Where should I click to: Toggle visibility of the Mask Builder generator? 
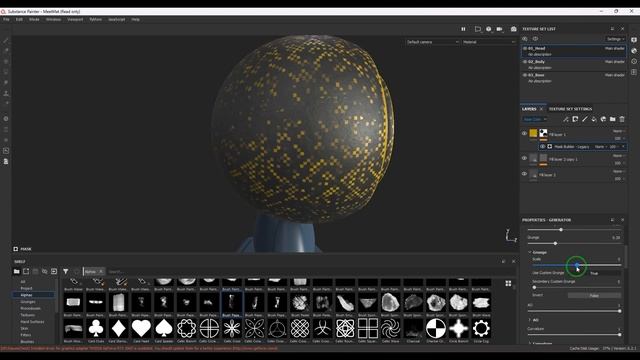click(x=542, y=147)
